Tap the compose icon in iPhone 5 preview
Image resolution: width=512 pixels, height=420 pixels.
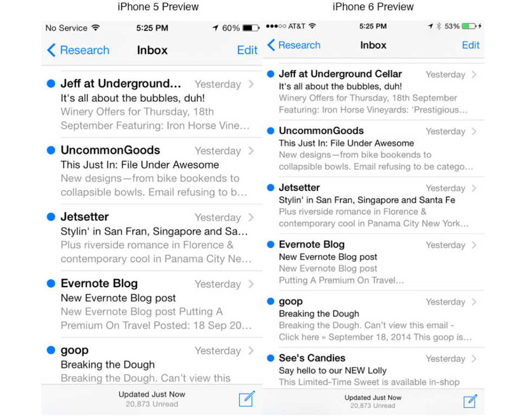pos(247,399)
